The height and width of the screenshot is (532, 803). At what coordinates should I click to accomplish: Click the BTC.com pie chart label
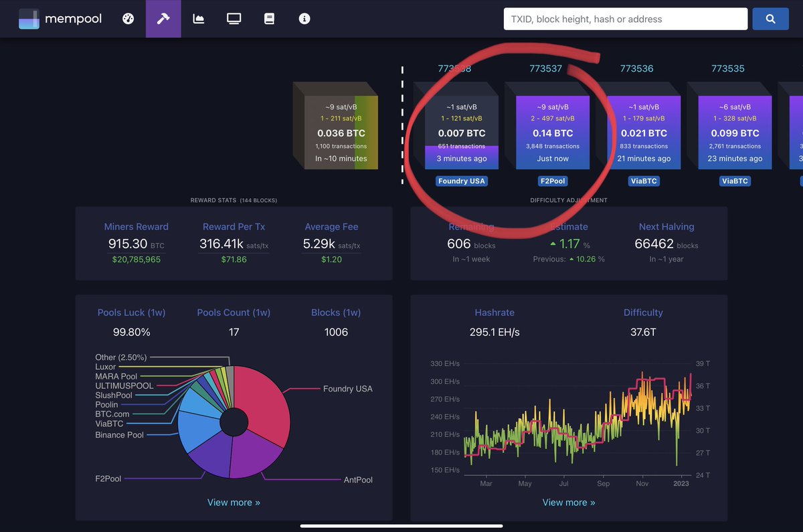[112, 414]
